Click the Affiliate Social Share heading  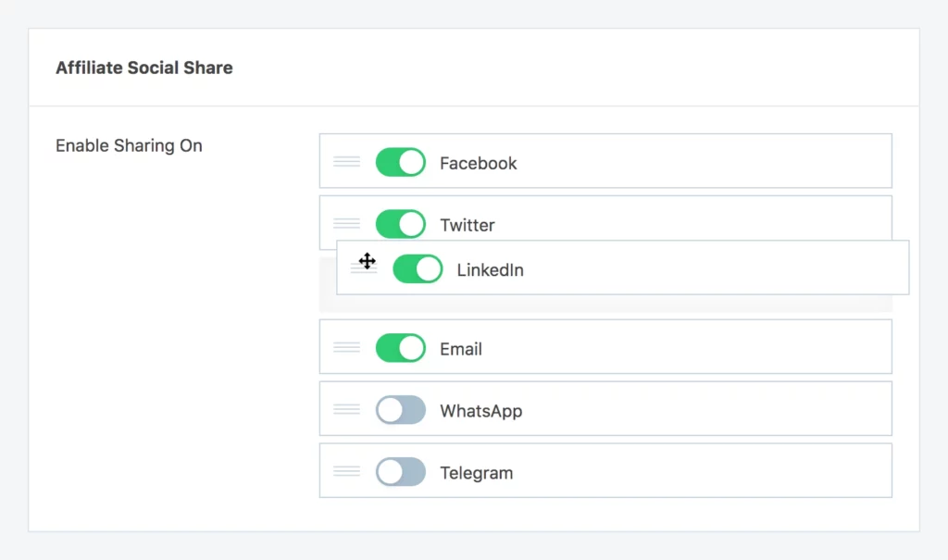pos(143,67)
